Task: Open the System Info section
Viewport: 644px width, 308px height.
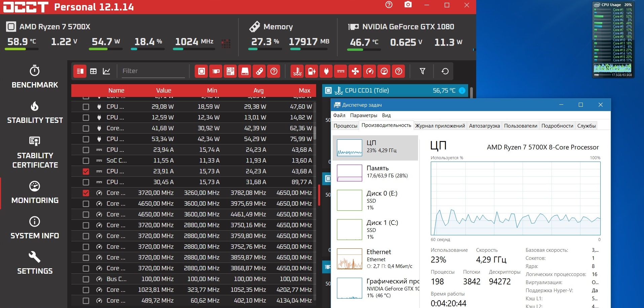Action: (x=35, y=228)
